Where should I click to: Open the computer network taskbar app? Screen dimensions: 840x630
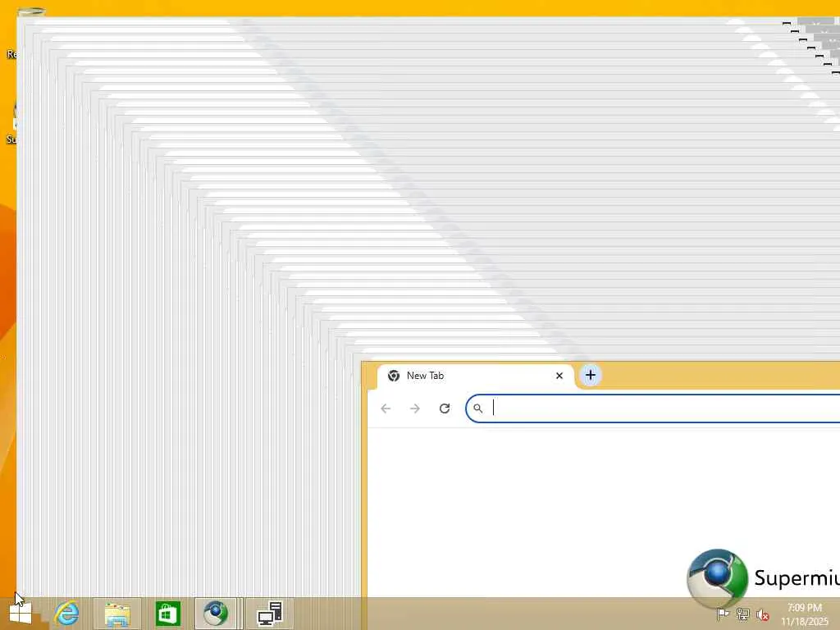tap(270, 614)
